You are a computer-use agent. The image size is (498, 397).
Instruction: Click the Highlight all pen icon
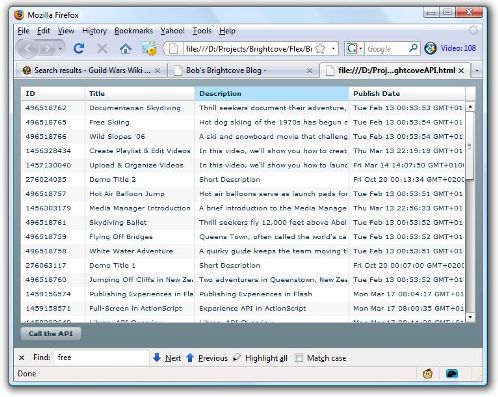click(237, 358)
